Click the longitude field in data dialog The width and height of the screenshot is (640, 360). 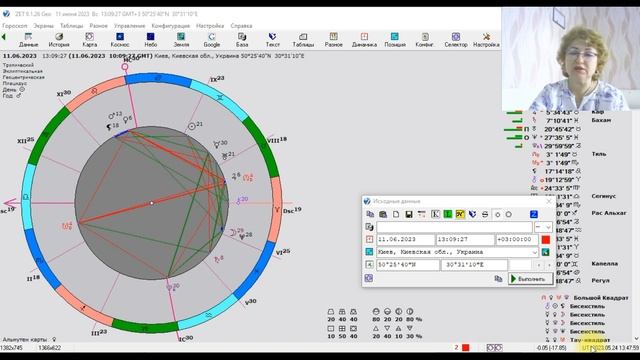click(x=474, y=265)
